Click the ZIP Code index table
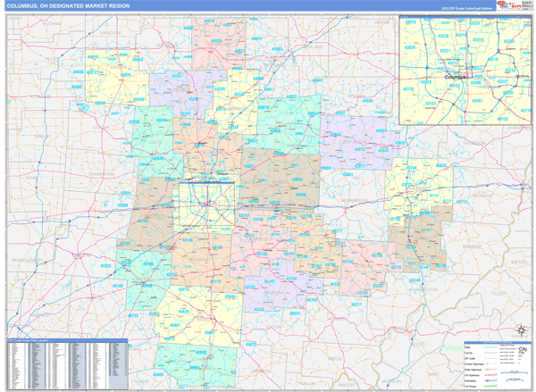 (x=67, y=364)
